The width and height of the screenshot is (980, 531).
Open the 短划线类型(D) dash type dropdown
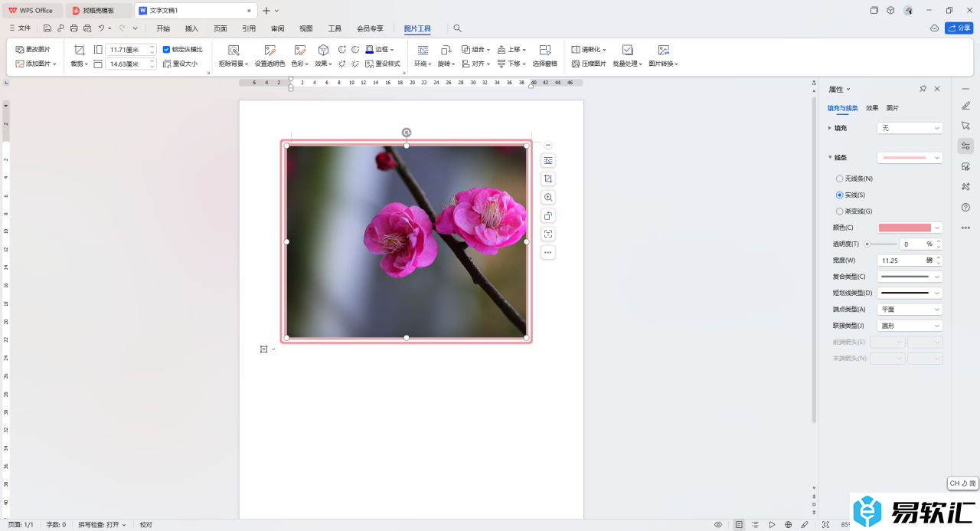coord(910,293)
